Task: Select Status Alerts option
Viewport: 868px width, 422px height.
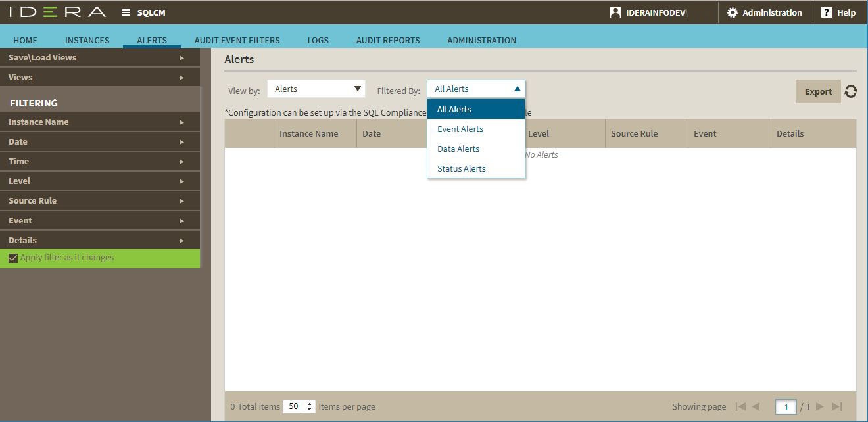Action: point(476,168)
